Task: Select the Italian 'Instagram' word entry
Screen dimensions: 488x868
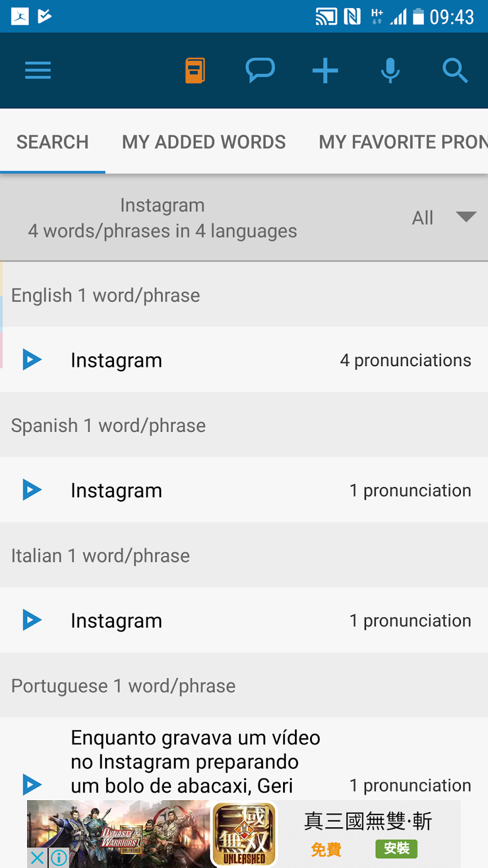Action: 117,621
